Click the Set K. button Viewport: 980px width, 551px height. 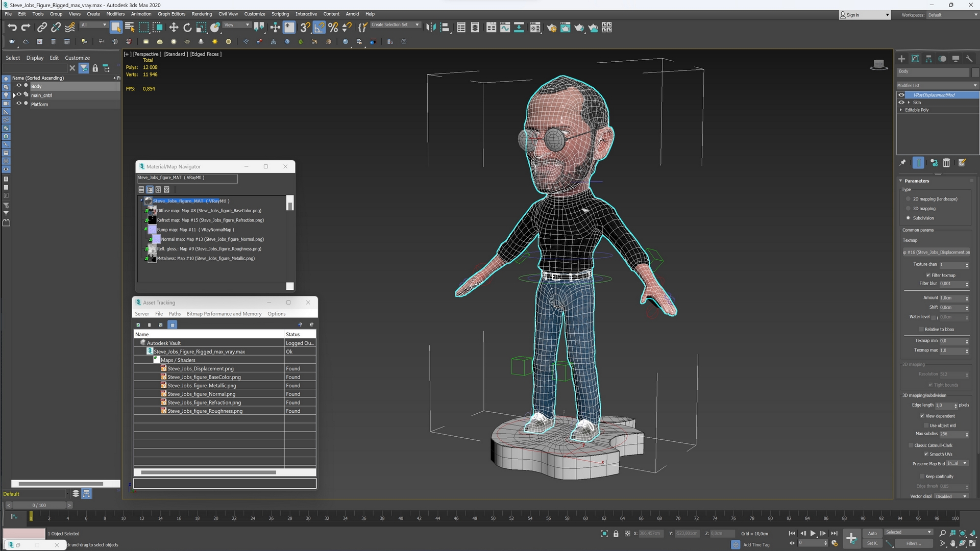tap(872, 543)
